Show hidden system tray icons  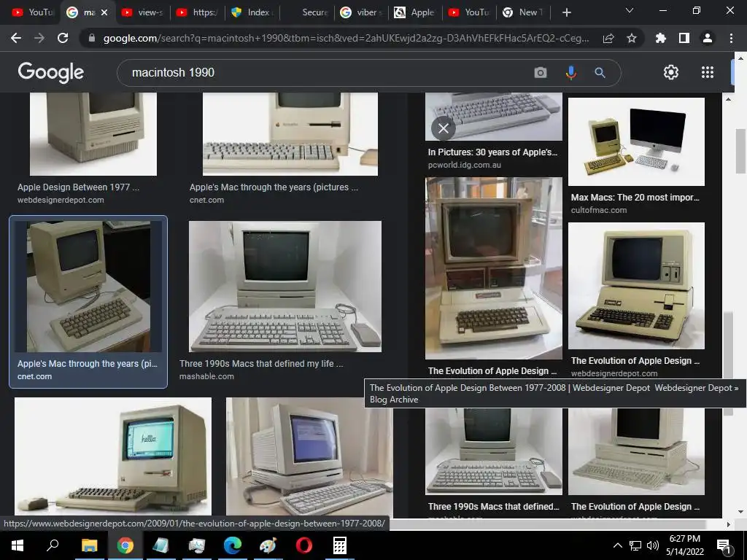pyautogui.click(x=617, y=545)
